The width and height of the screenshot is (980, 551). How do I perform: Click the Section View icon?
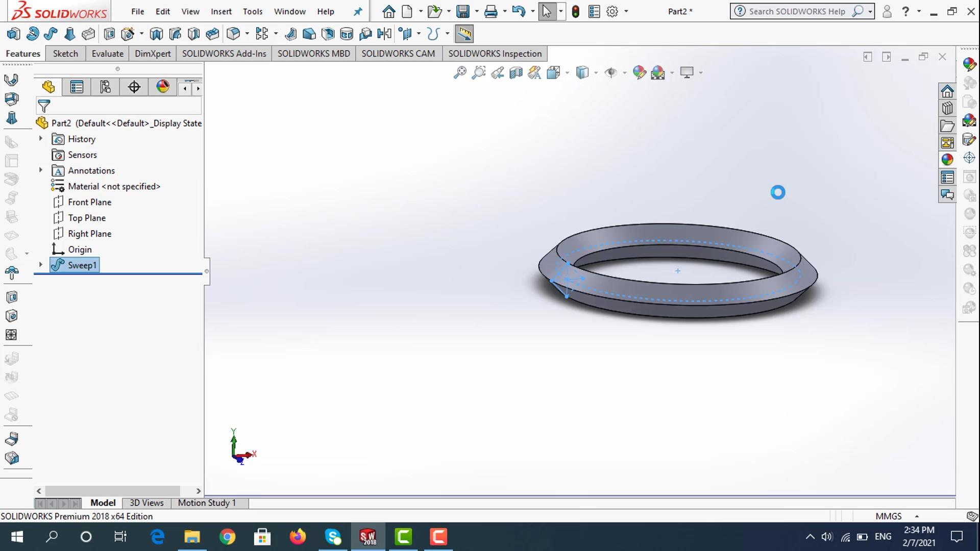(516, 72)
